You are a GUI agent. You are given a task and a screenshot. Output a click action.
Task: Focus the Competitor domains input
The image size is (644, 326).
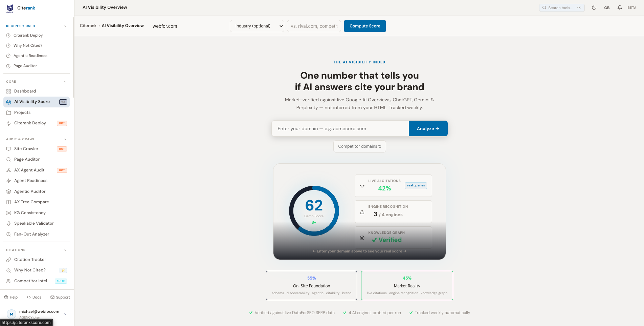(x=360, y=146)
